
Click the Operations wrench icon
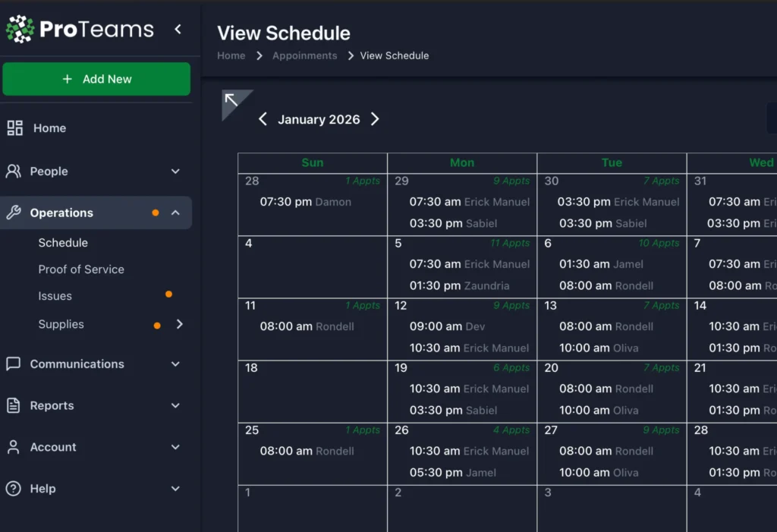pos(14,213)
